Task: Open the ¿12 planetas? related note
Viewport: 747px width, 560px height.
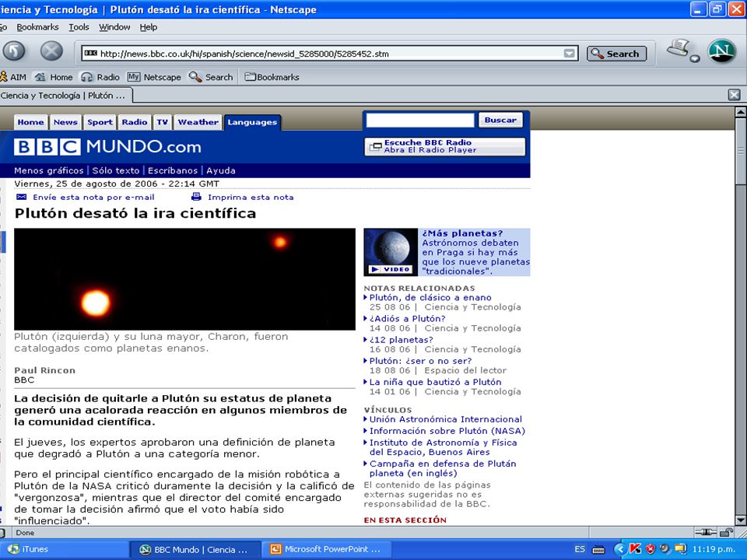Action: 402,340
